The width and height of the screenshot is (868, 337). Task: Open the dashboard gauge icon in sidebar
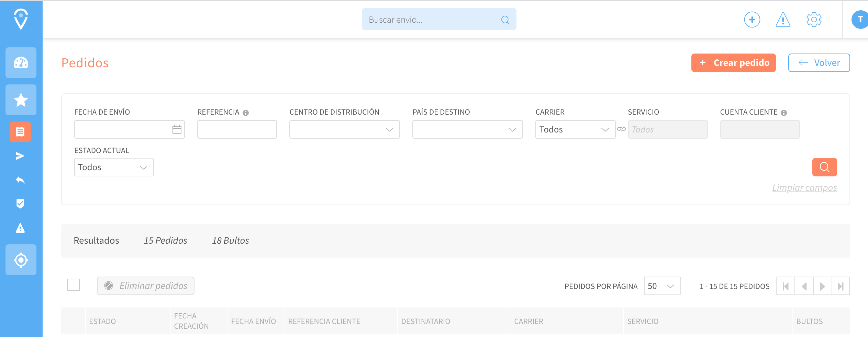pyautogui.click(x=21, y=63)
